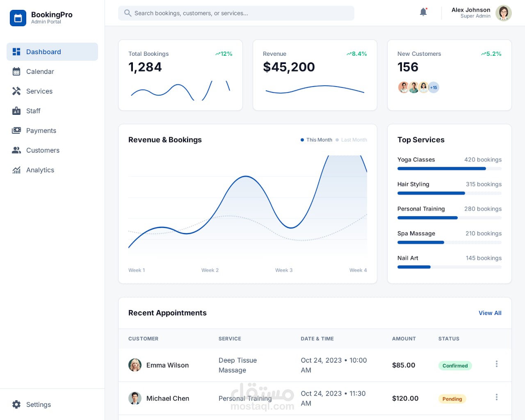Click the $85.00 amount cell
525x420 pixels.
(404, 365)
